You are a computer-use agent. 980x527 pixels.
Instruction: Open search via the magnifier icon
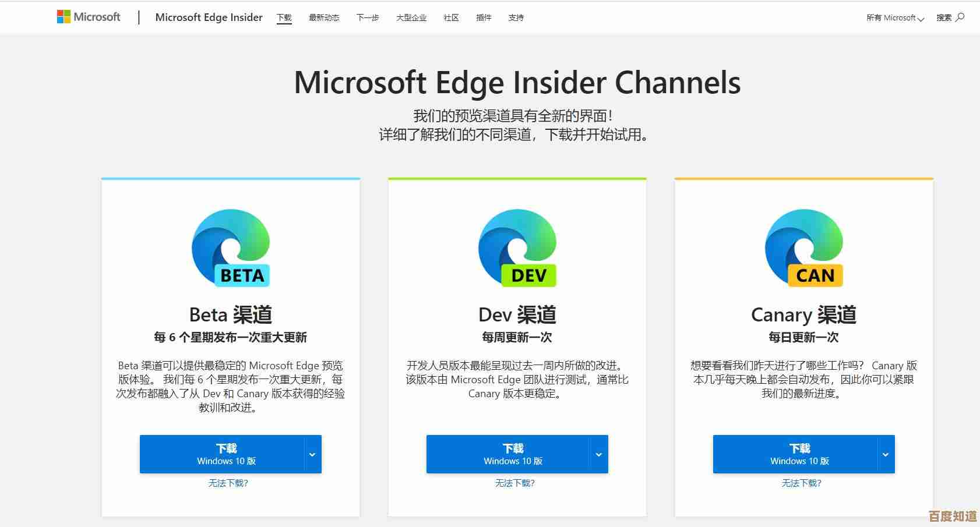click(960, 17)
